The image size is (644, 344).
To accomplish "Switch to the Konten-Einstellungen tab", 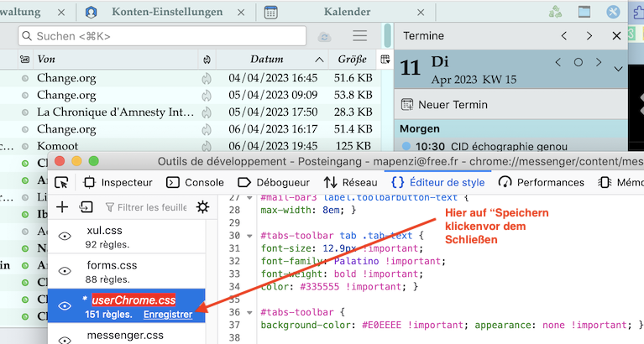I will [x=167, y=12].
